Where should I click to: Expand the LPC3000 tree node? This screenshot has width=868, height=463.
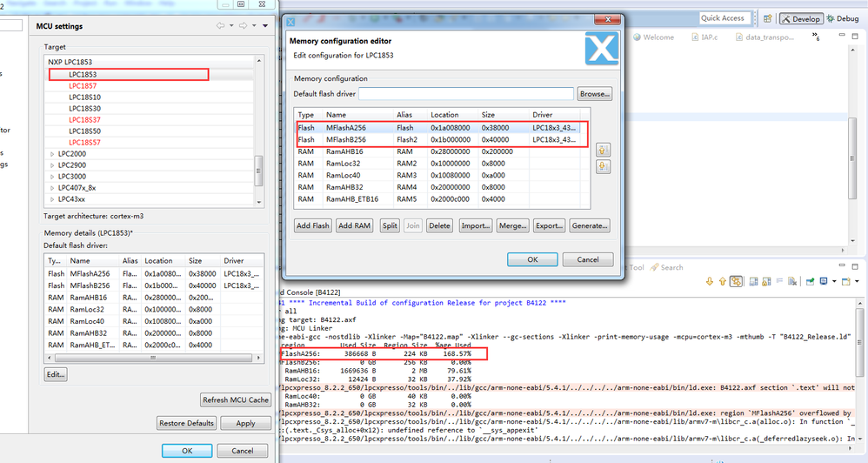(x=52, y=177)
